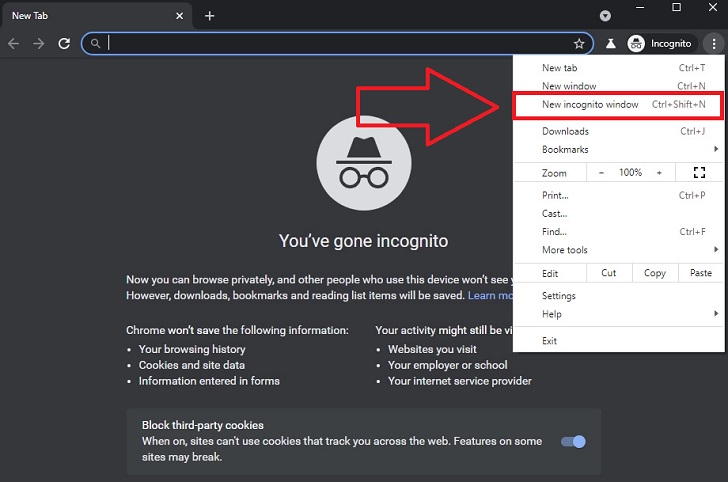The height and width of the screenshot is (482, 728).
Task: Click the Learn more link
Action: (x=490, y=296)
